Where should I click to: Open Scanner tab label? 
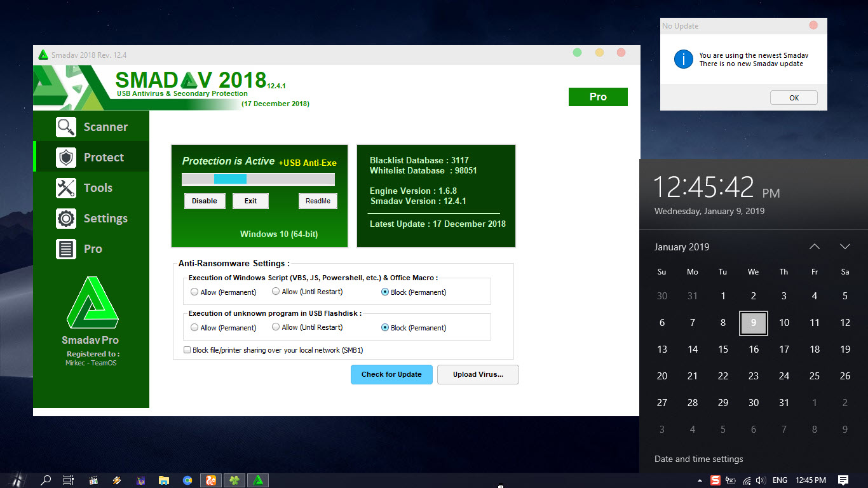click(105, 127)
